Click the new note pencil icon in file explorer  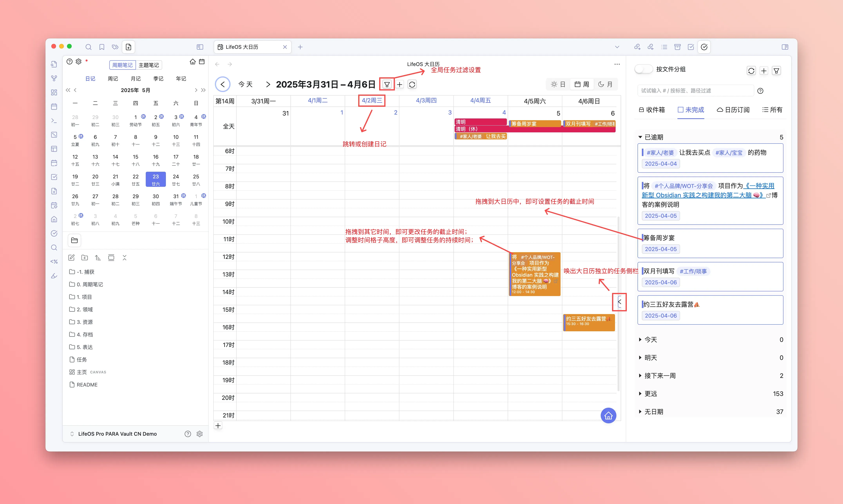71,257
